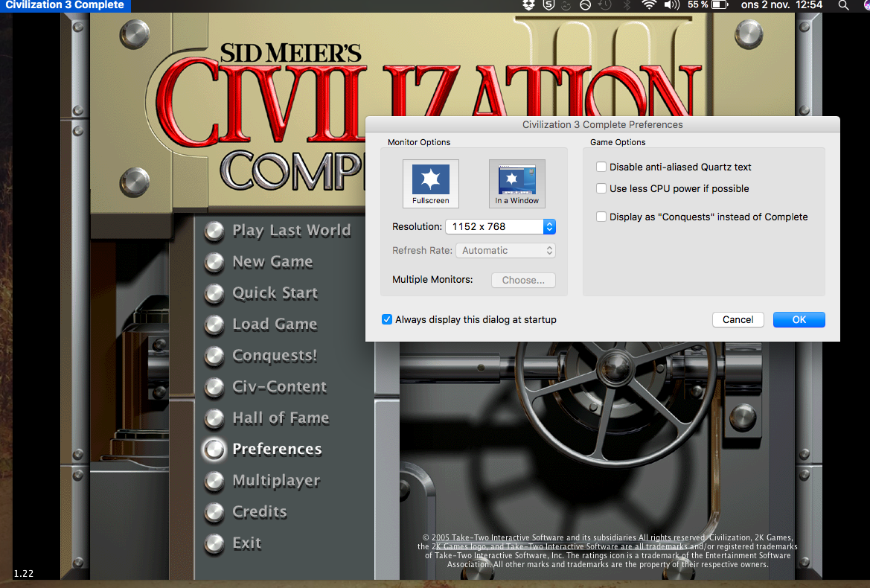Choose Play Last World from main menu
Image resolution: width=870 pixels, height=588 pixels.
click(x=291, y=231)
